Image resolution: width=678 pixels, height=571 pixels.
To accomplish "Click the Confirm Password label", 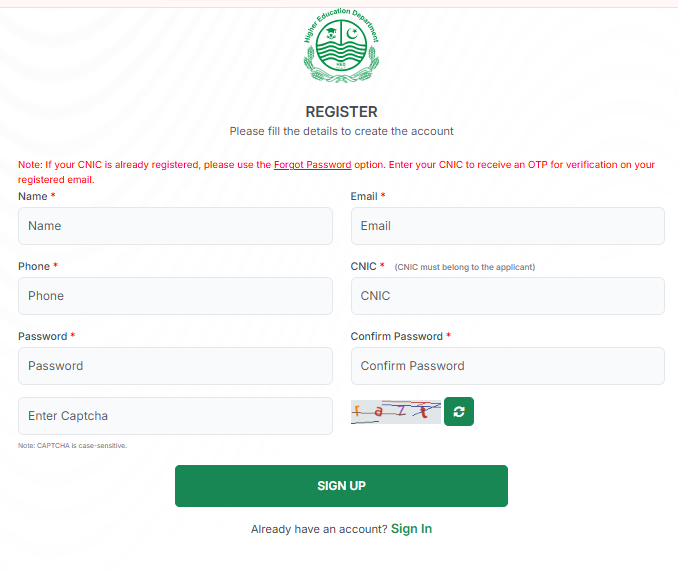I will (x=396, y=337).
